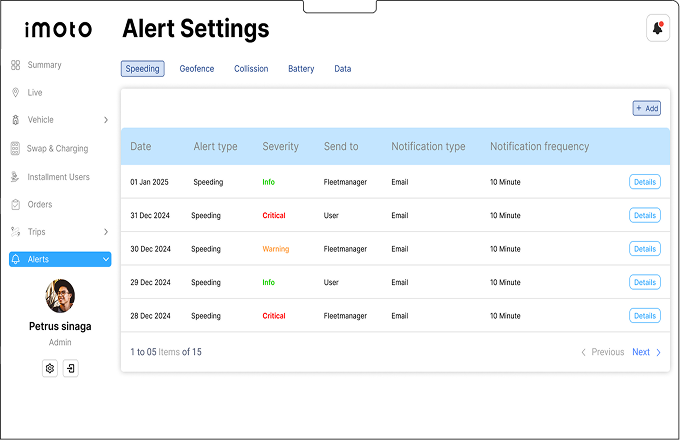Click the Swap & Charging station icon
680x440 pixels.
pos(16,148)
